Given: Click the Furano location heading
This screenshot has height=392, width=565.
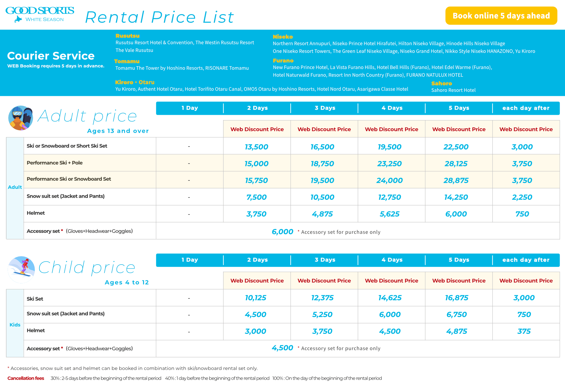Looking at the screenshot, I should 283,61.
